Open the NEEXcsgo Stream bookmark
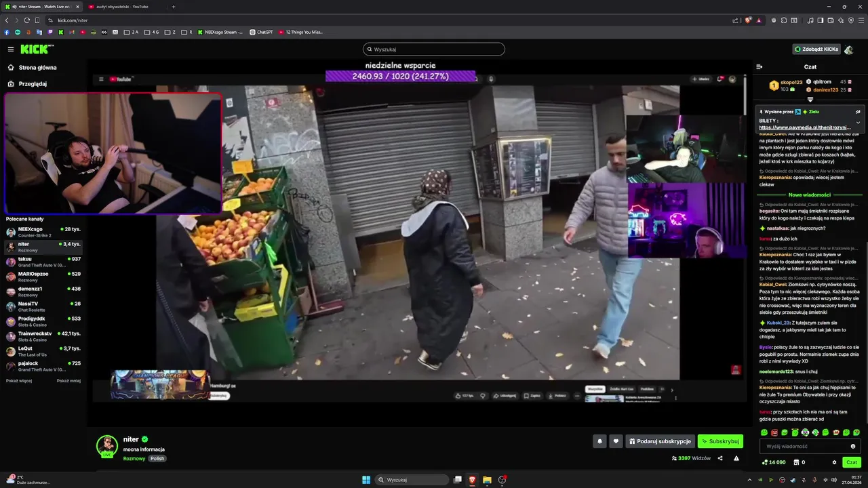Image resolution: width=868 pixels, height=488 pixels. [220, 32]
